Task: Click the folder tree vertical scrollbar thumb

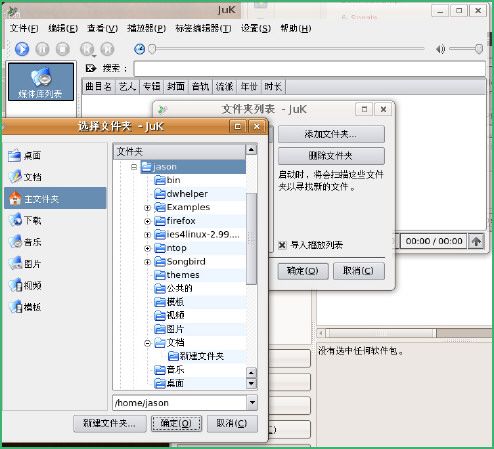Action: [251, 238]
